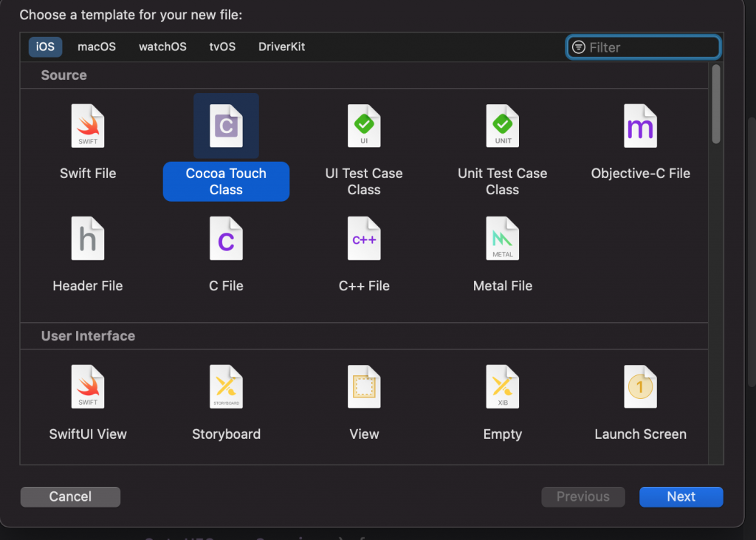Open the watchOS templates tab
756x540 pixels.
pos(162,47)
